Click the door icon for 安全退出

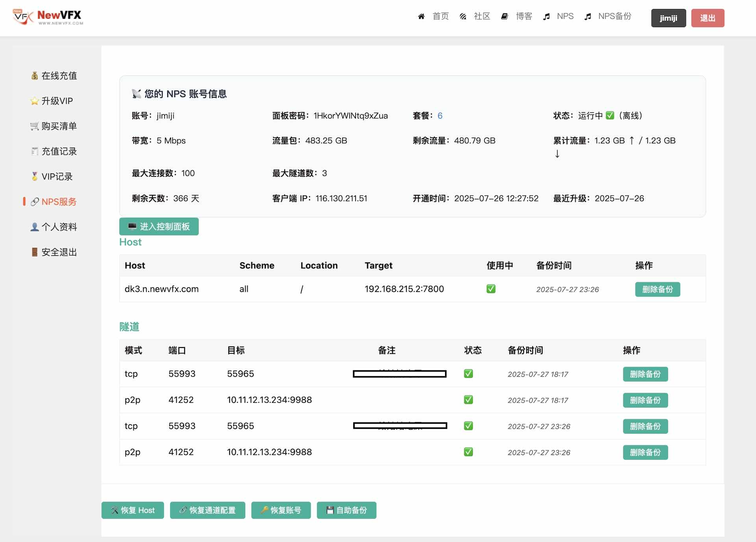[35, 252]
